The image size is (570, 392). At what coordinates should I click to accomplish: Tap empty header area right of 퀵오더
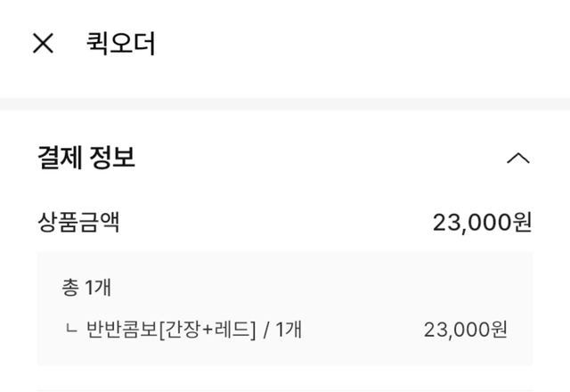356,43
